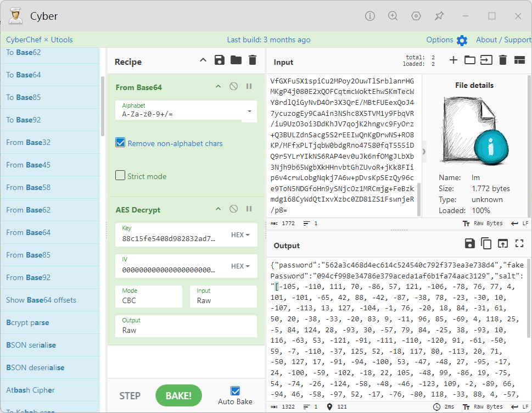This screenshot has height=413, width=532.
Task: Set breakpoint on AES Decrypt
Action: click(249, 209)
